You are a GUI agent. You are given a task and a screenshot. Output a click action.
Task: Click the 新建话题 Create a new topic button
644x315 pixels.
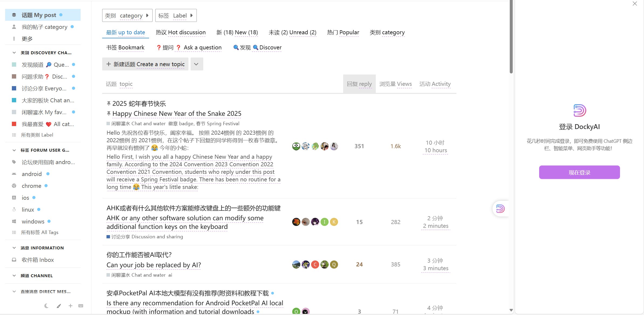coord(145,64)
